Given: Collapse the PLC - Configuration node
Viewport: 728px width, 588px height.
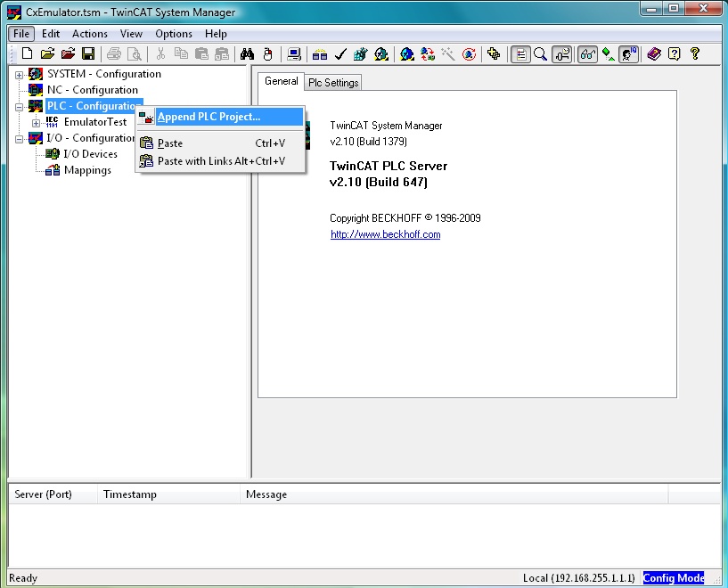Looking at the screenshot, I should click(19, 107).
